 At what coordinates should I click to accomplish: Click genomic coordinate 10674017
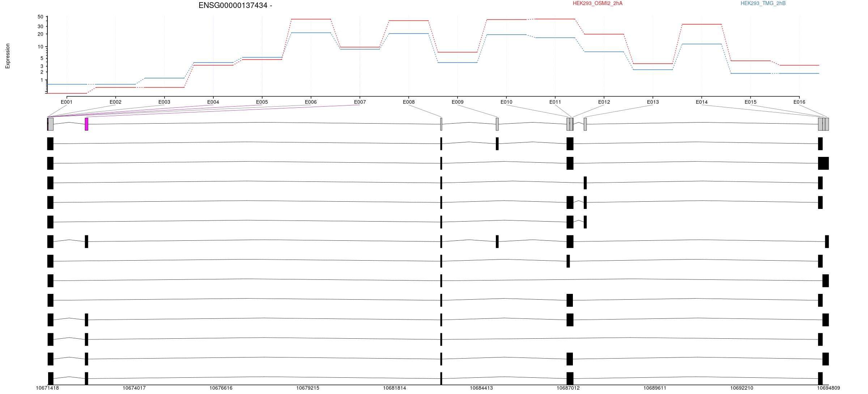(x=134, y=388)
